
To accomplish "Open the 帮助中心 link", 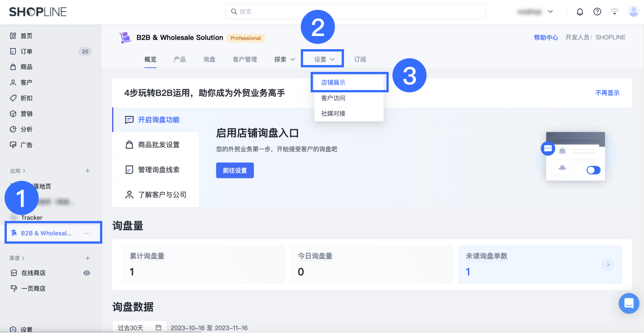I will (546, 37).
